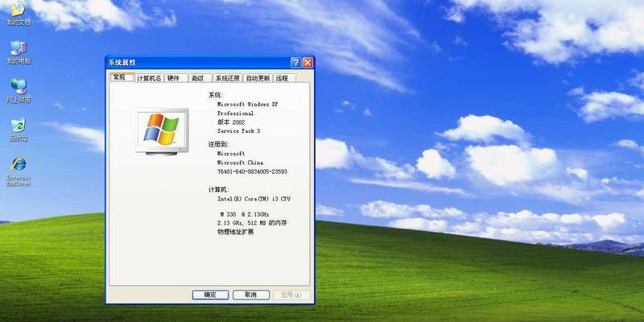
Task: Click the 取消 button
Action: (251, 295)
